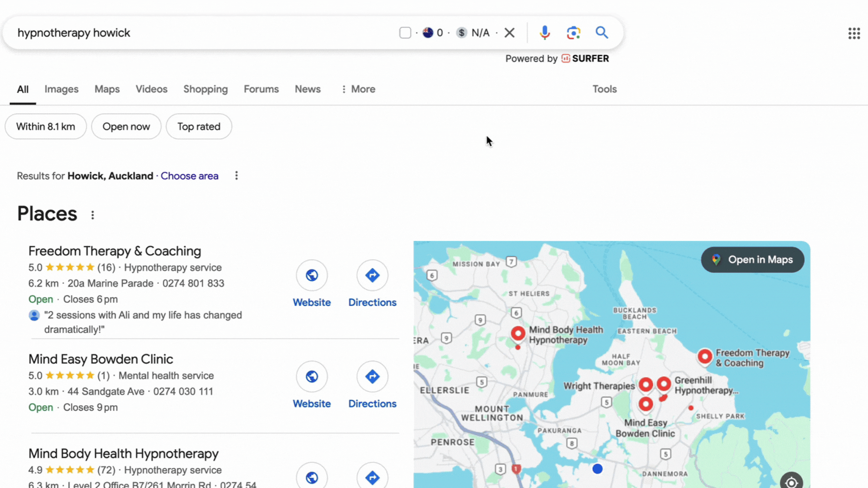Click reviewer avatar beside Ali review

34,315
